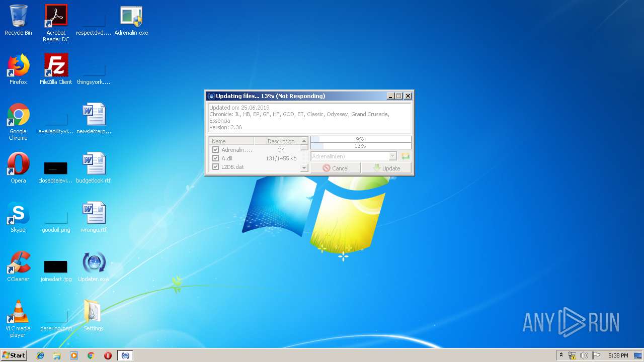Uncheck the L2DB.dat checkbox

coord(216,167)
